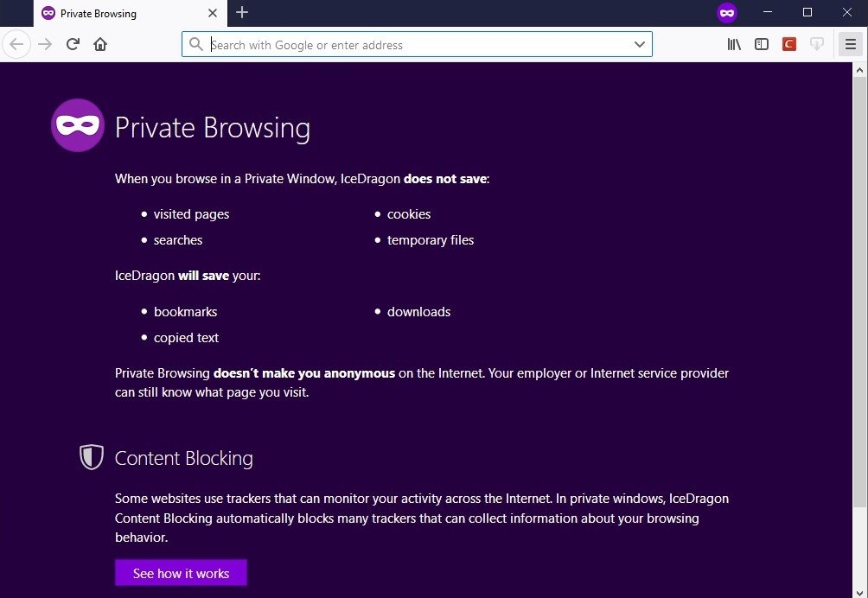Click the Private Browsing page heading
The height and width of the screenshot is (598, 868).
[213, 128]
